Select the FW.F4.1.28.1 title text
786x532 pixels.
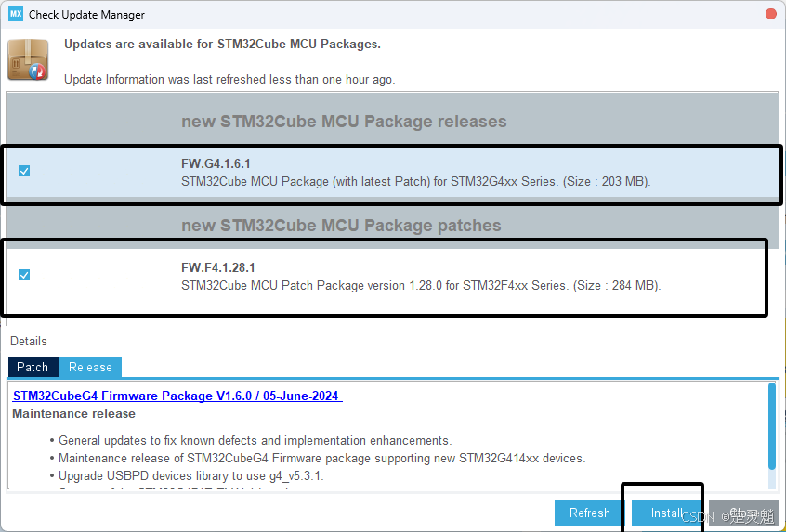218,267
